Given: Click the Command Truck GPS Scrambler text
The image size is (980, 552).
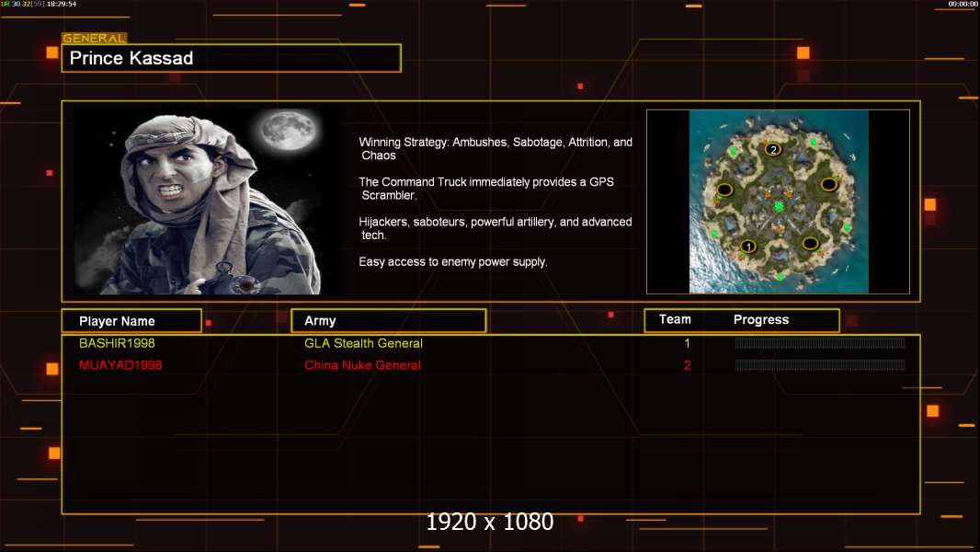Looking at the screenshot, I should pyautogui.click(x=486, y=189).
